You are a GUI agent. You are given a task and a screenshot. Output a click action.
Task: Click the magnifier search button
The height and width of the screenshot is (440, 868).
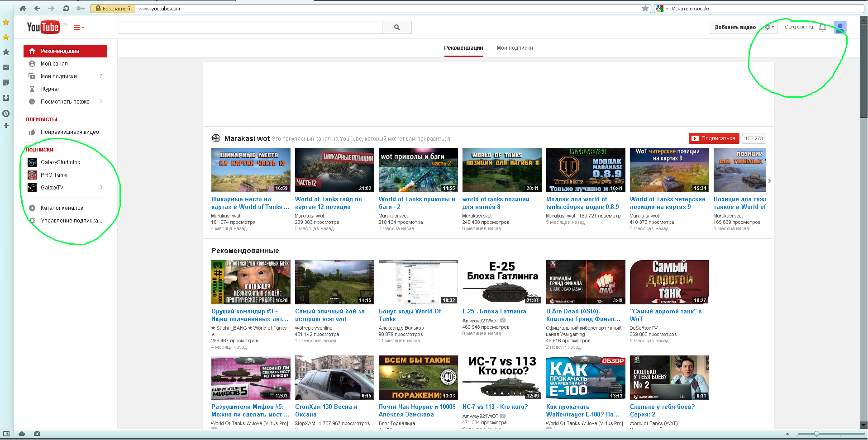coord(397,27)
